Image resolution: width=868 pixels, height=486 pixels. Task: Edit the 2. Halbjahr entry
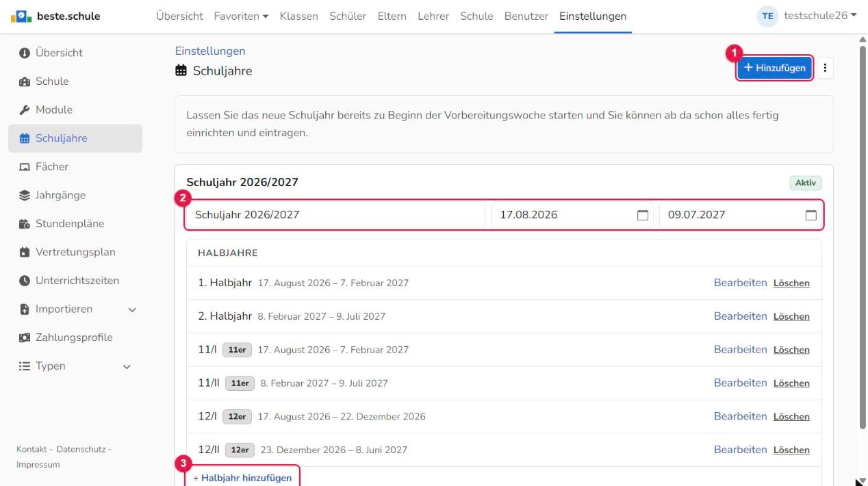pos(741,316)
